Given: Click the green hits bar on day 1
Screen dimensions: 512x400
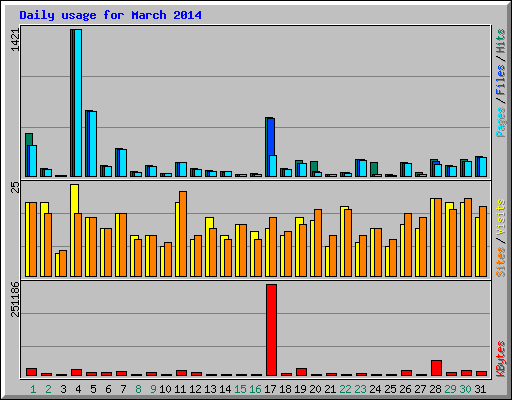Looking at the screenshot, I should coord(29,139).
